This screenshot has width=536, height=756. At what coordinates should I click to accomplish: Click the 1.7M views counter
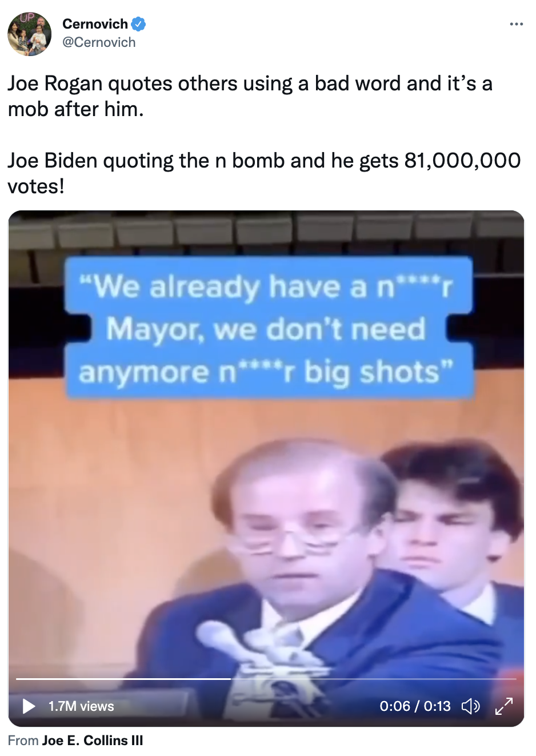[x=81, y=706]
